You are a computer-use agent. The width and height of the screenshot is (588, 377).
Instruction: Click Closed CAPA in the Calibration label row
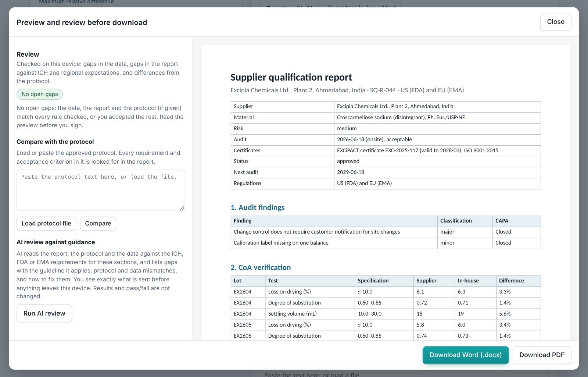(x=517, y=243)
